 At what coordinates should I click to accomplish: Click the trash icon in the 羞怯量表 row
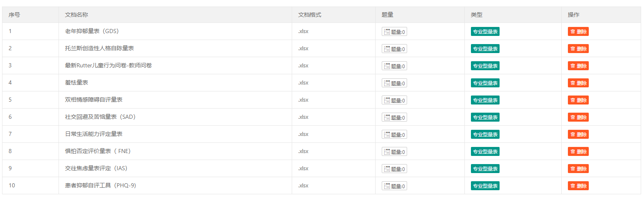point(573,83)
